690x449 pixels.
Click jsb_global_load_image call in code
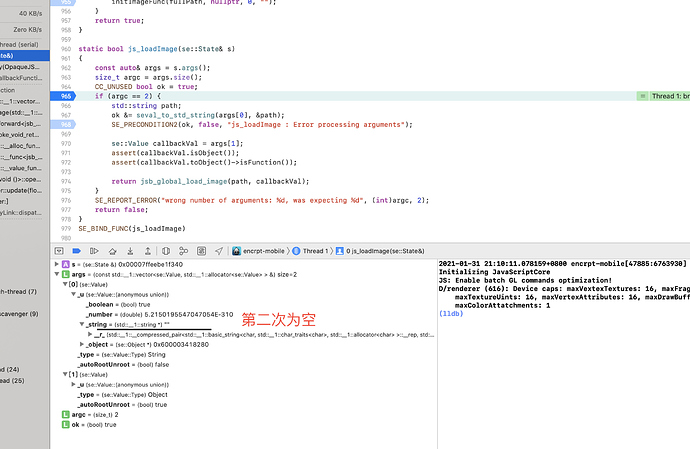[x=184, y=181]
